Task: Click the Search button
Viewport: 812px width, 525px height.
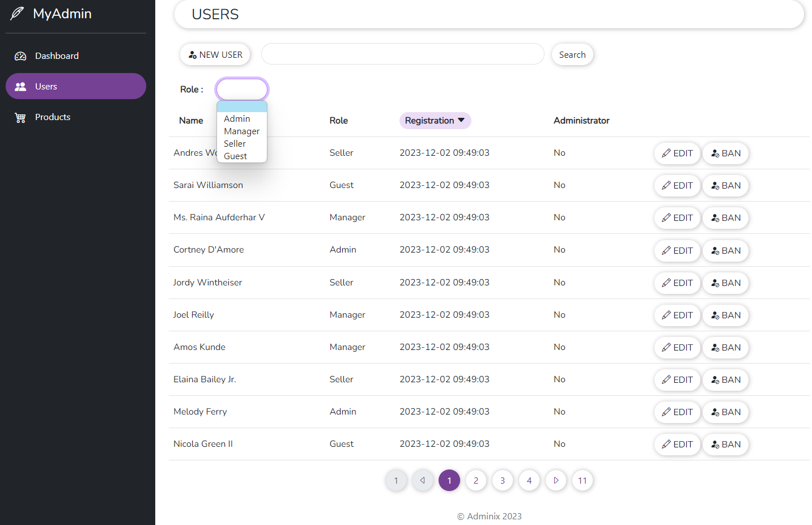Action: click(572, 55)
